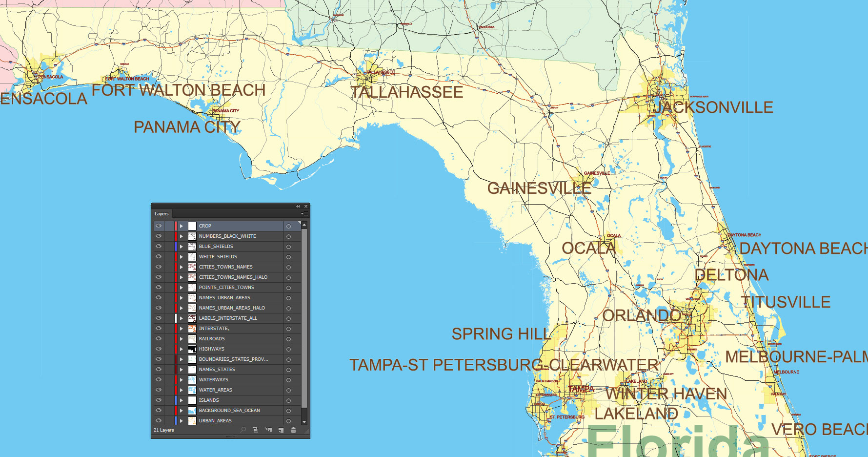Image resolution: width=868 pixels, height=457 pixels.
Task: Click target circle of POINTS_CITIES_TOWNS layer
Action: tap(288, 288)
